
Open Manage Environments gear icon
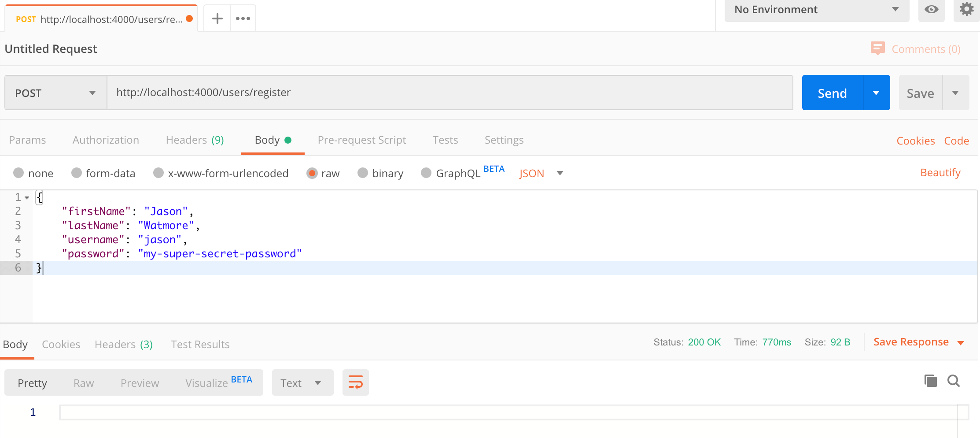tap(966, 10)
